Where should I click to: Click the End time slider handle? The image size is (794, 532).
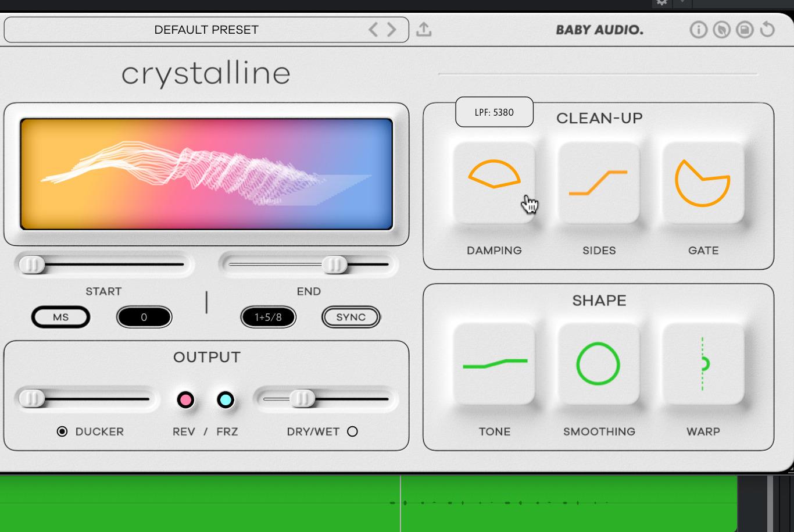(335, 265)
